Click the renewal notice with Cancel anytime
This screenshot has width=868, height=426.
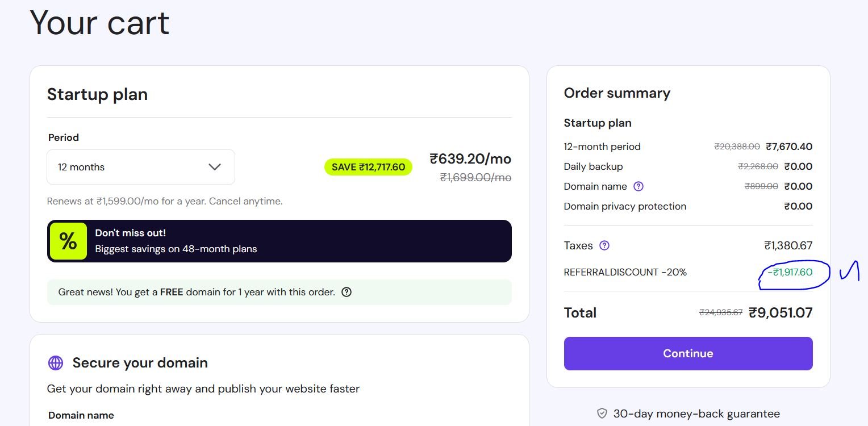click(x=164, y=201)
